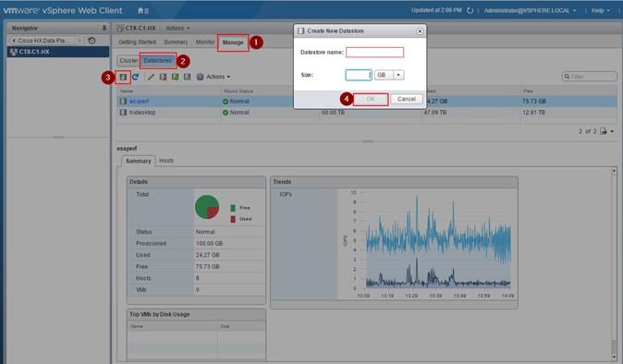Click the Used 24.27 GB value
The image size is (623, 364).
pos(207,255)
